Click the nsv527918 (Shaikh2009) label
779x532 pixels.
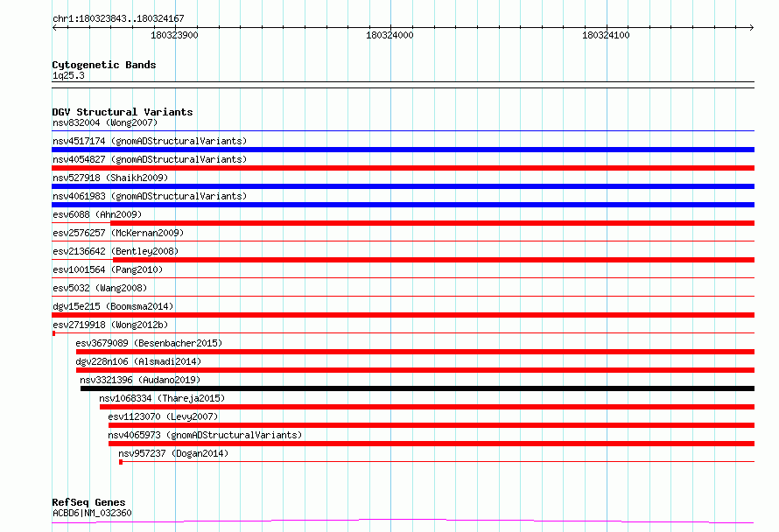(110, 178)
